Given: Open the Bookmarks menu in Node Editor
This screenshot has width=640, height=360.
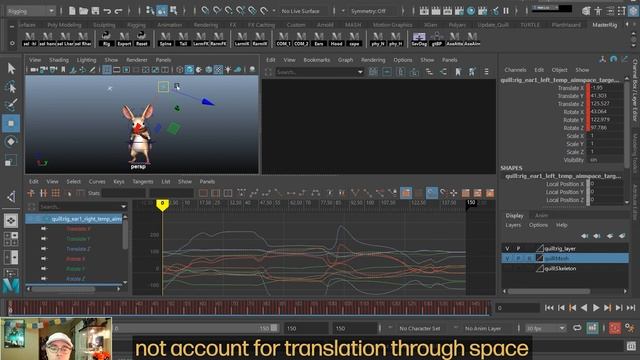Looking at the screenshot, I should 316,60.
